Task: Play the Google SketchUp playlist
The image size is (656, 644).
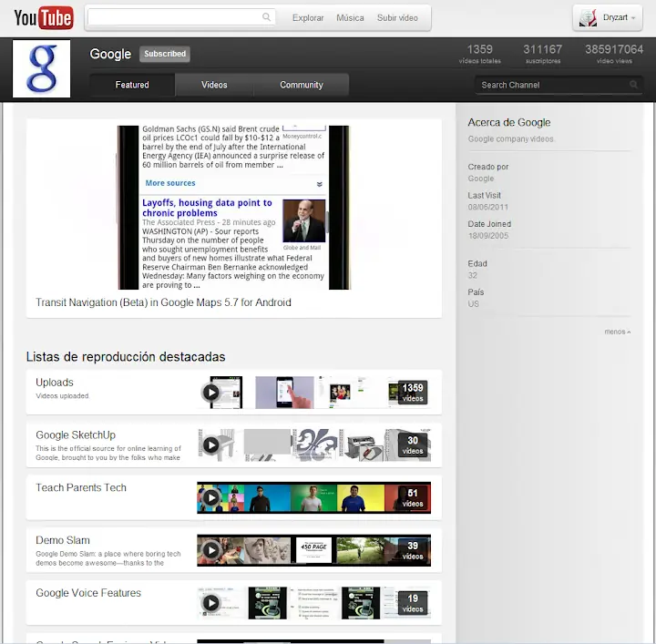Action: coord(211,445)
